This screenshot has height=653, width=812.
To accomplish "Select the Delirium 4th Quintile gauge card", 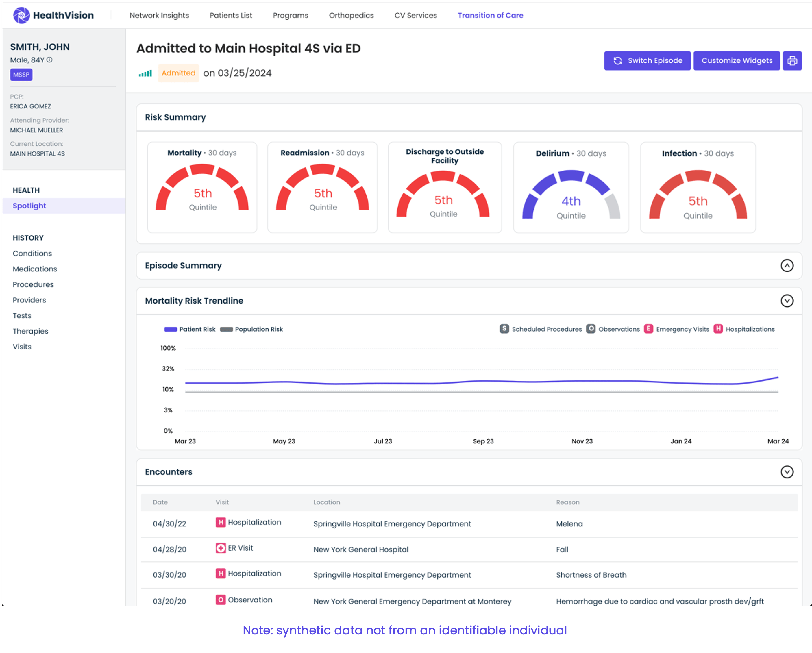I will [571, 188].
